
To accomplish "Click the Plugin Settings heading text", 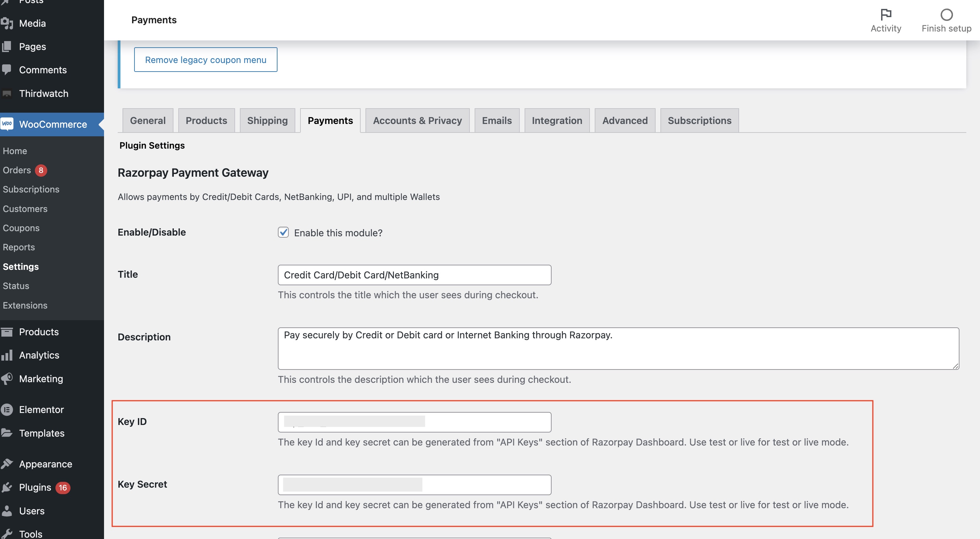I will (152, 146).
